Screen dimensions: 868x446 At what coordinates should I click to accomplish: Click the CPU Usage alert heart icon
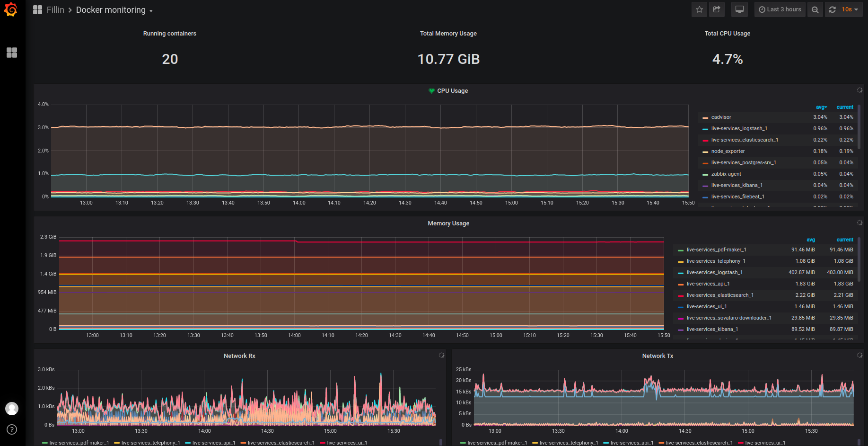pos(431,91)
